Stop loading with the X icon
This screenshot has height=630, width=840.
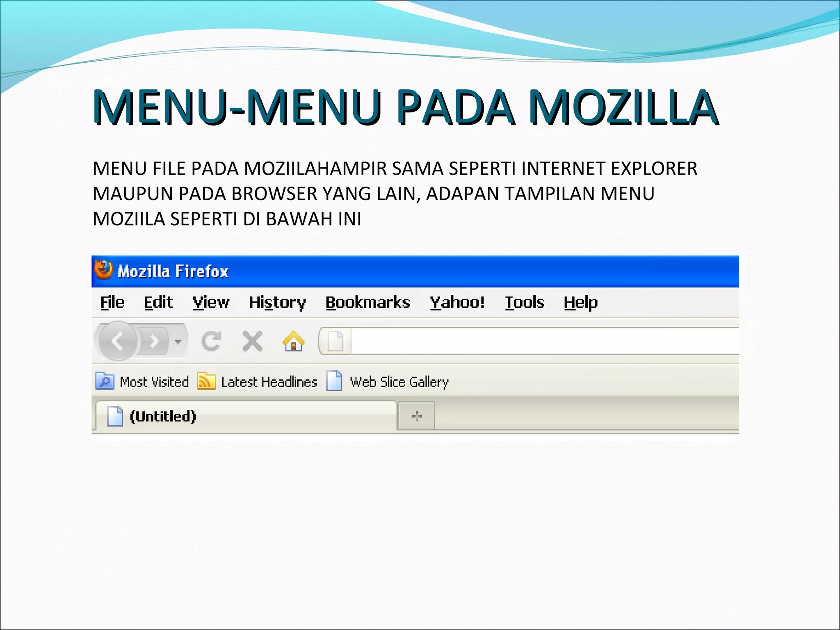coord(252,341)
